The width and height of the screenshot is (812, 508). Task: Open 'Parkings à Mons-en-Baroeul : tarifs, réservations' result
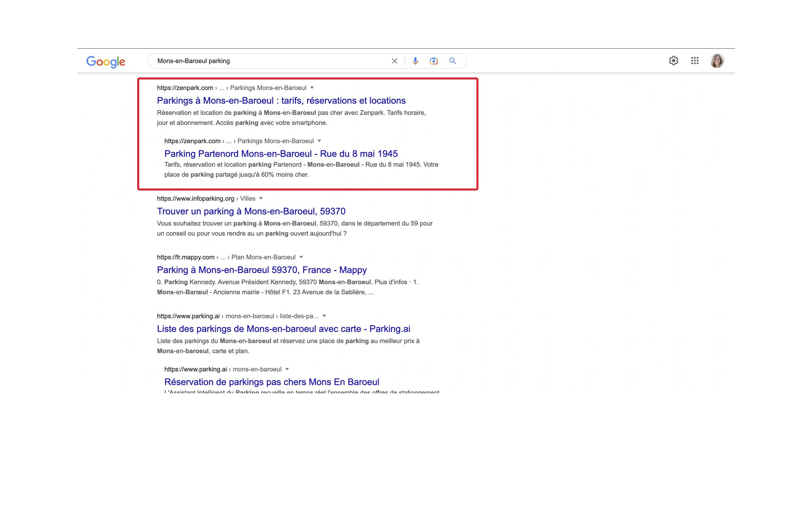click(x=281, y=100)
